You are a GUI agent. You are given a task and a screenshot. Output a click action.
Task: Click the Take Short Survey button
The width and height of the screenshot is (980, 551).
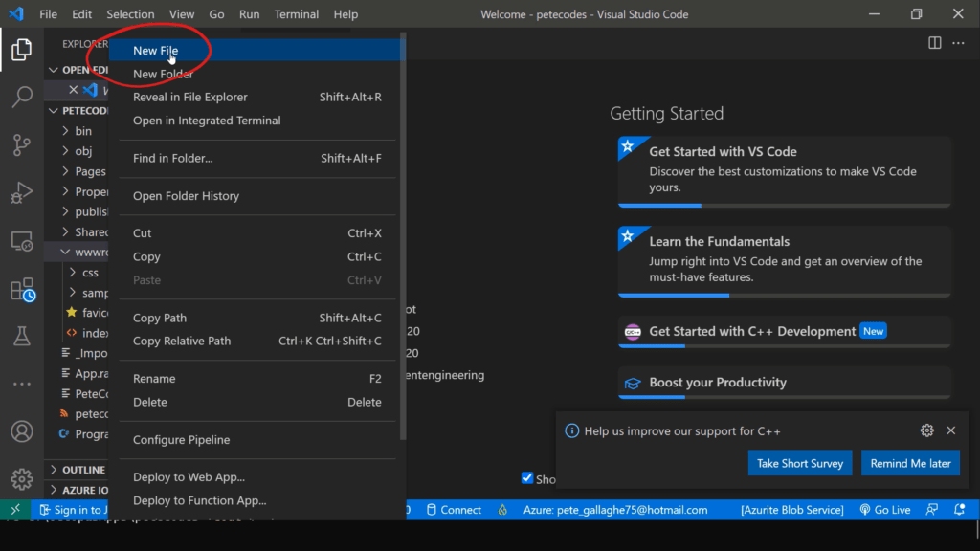pos(799,463)
